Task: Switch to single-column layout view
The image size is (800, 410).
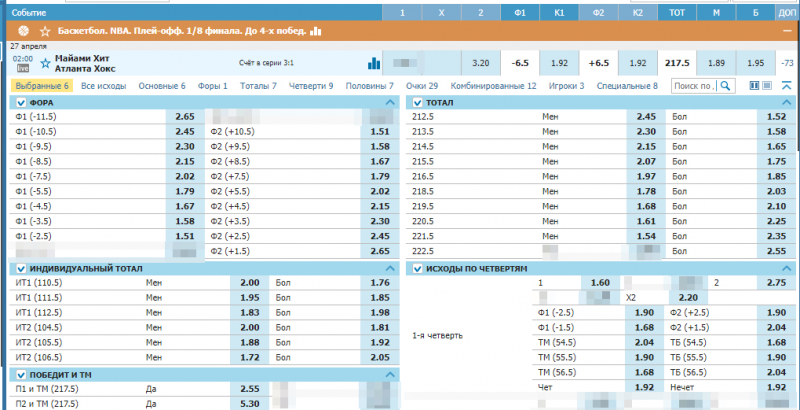Action: [769, 86]
